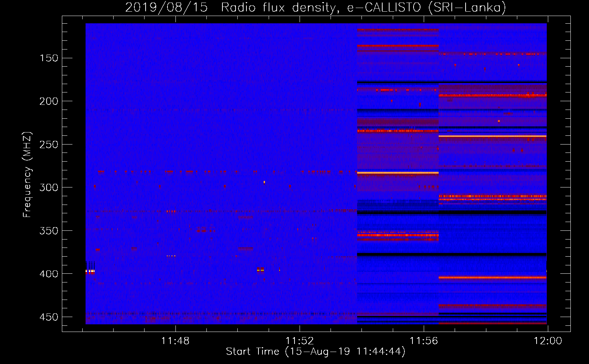Click the 12:00 time tick label
This screenshot has width=589, height=364.
click(548, 341)
